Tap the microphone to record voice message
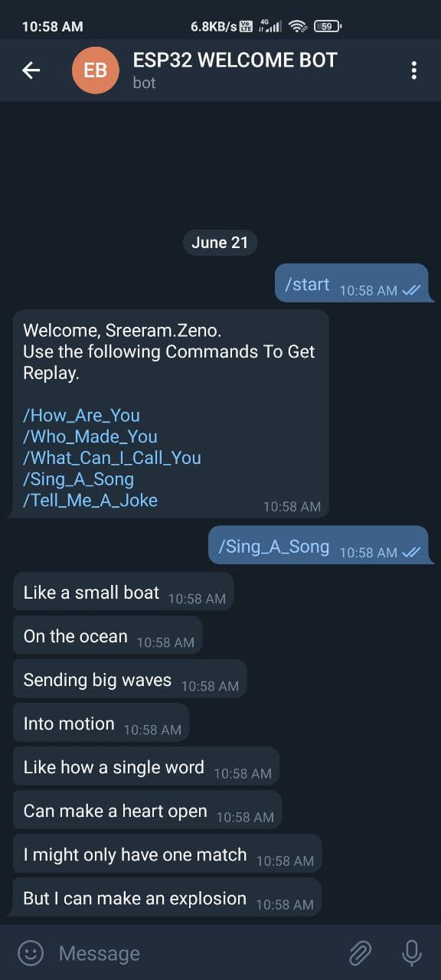 [x=411, y=952]
